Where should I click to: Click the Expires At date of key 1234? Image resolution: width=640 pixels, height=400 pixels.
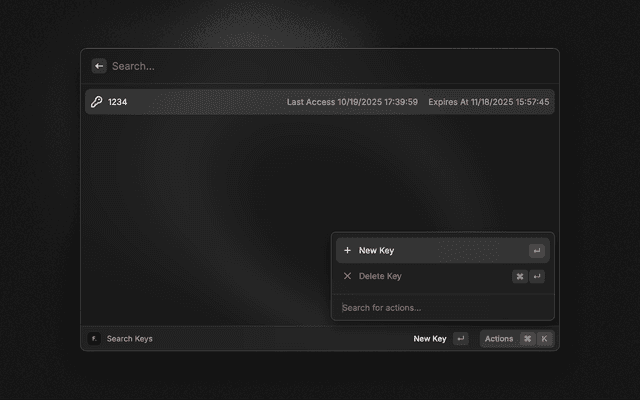[488, 102]
